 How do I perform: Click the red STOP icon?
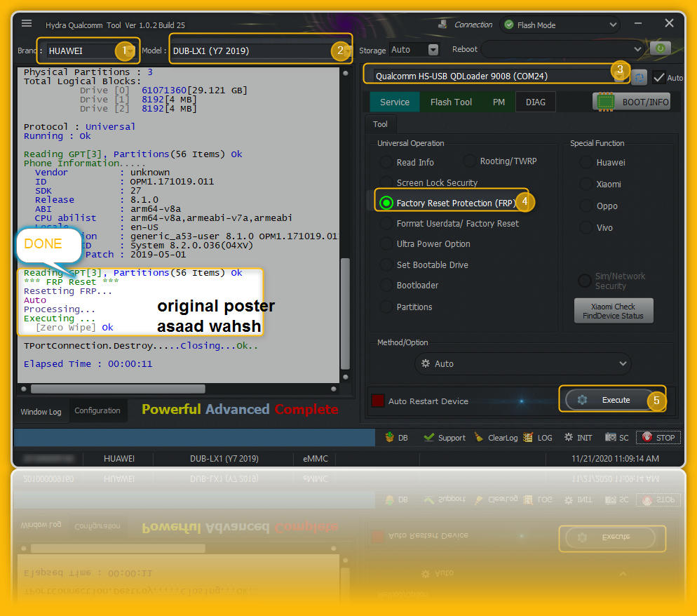647,437
